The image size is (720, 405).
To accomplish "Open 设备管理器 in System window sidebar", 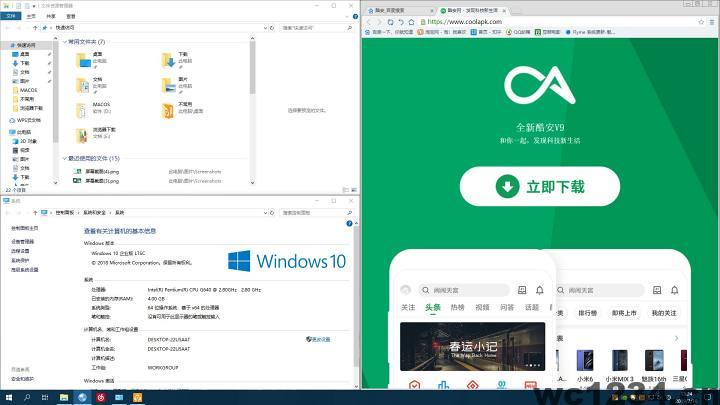I will pos(22,242).
